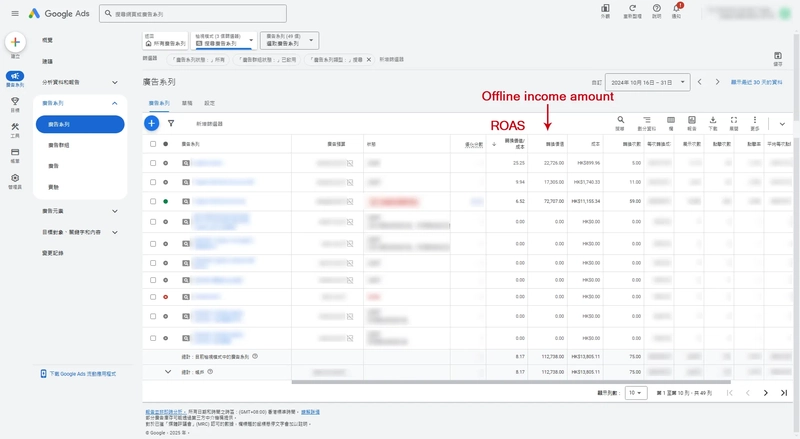Click the help icon beside the filtered total row

255,356
